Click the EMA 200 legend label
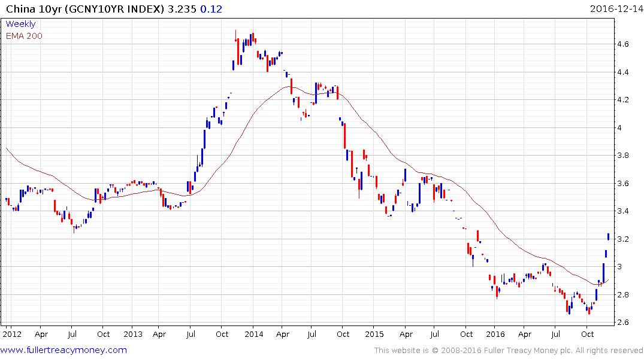 [x=24, y=36]
